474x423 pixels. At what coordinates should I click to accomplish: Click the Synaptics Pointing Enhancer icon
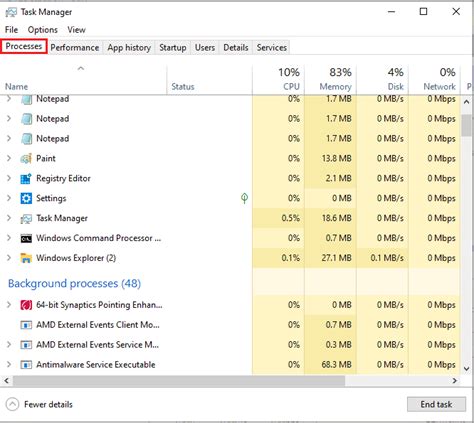[x=26, y=305]
